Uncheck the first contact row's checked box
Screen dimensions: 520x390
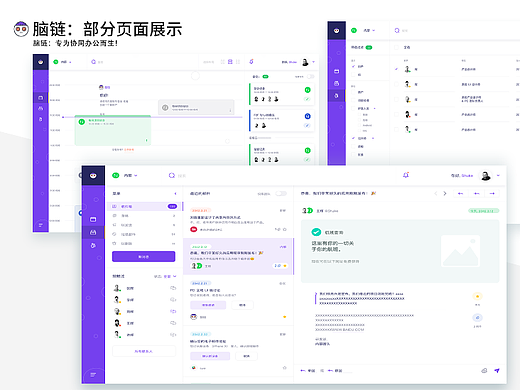396,69
